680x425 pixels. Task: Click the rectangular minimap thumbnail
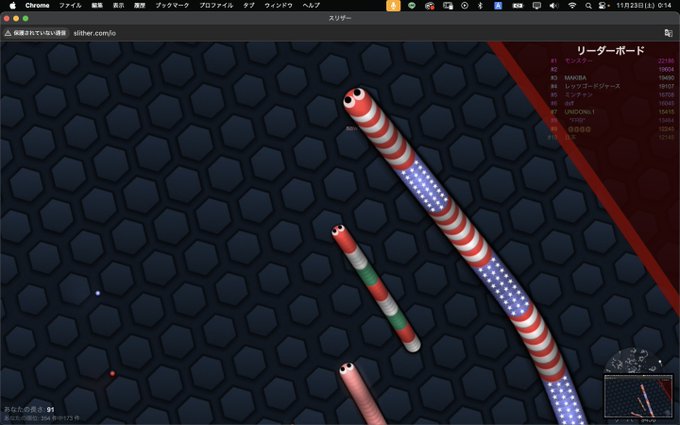point(638,396)
